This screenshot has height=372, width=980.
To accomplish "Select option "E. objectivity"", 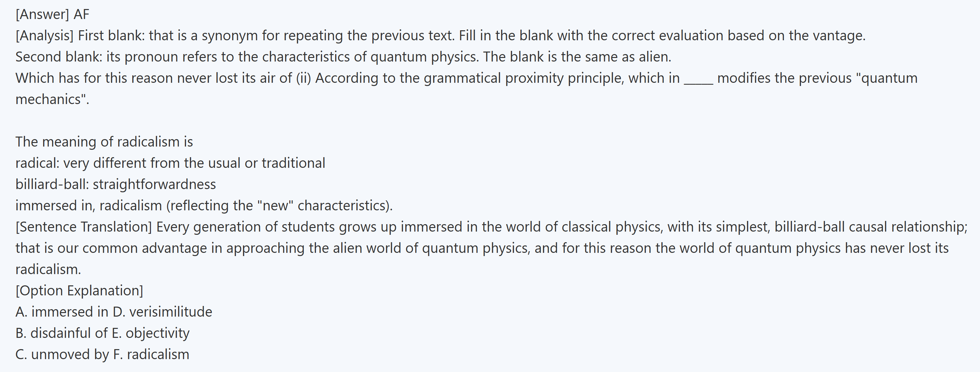I will coord(151,334).
